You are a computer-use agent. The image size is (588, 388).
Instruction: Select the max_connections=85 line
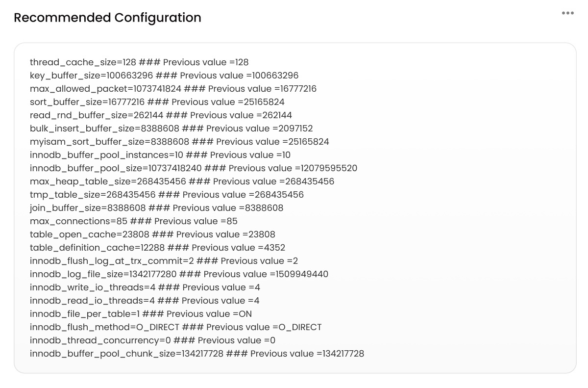pyautogui.click(x=134, y=221)
